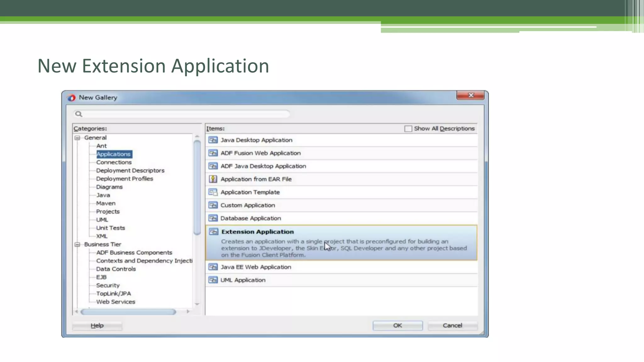Click the Application Template icon
Viewport: 644px width, 362px height.
tap(213, 192)
